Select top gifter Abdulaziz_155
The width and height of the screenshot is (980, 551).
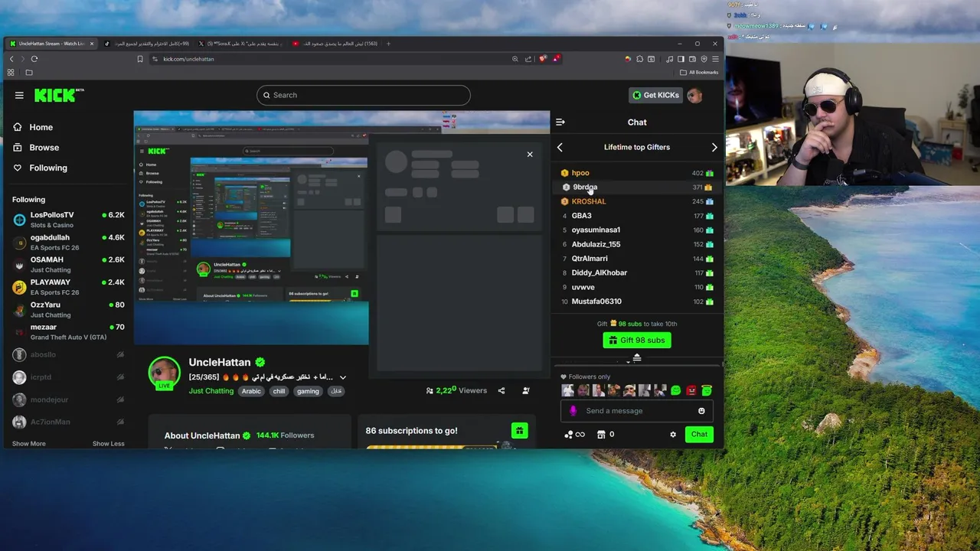(637, 244)
